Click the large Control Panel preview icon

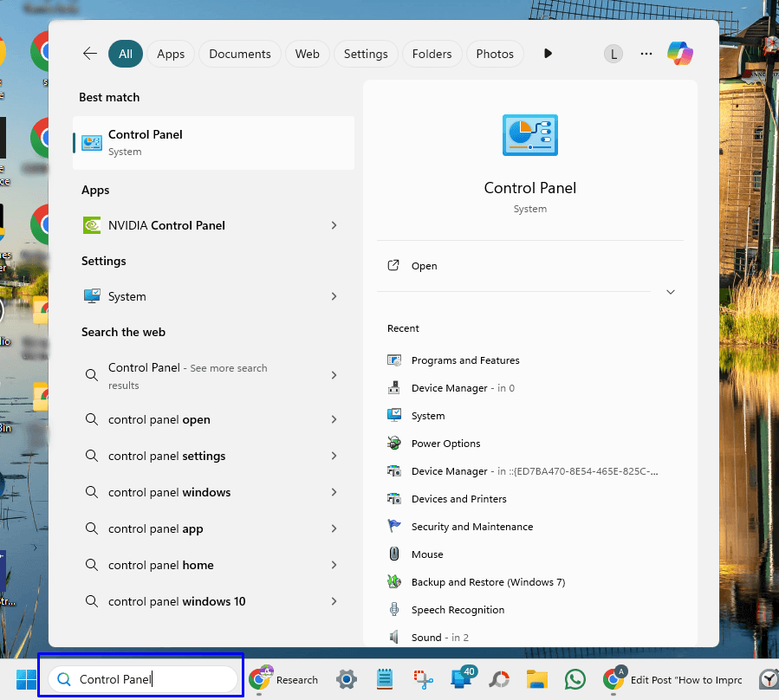(530, 135)
